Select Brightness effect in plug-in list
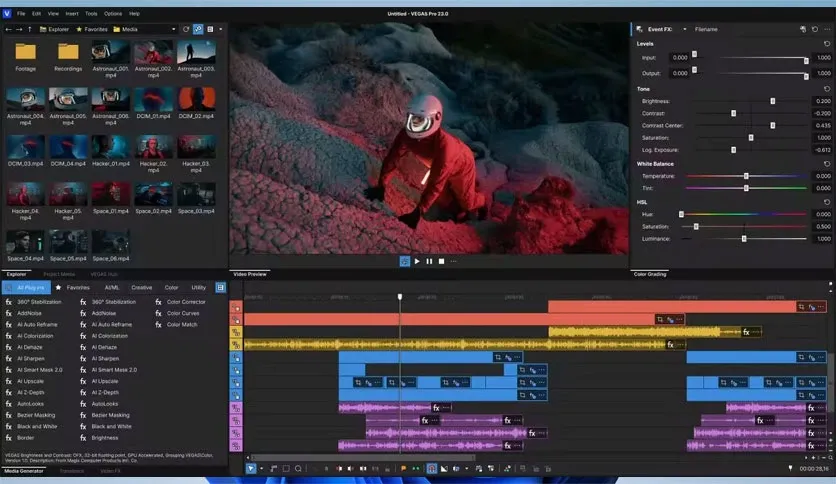 coord(100,438)
